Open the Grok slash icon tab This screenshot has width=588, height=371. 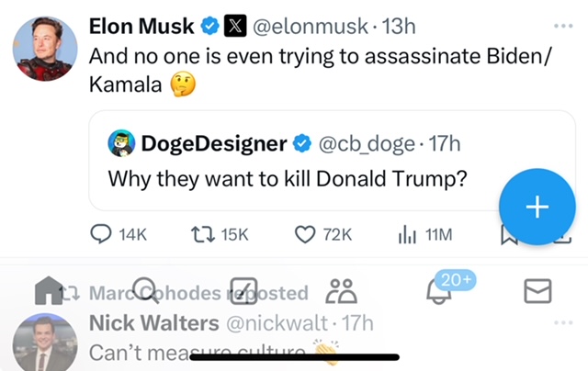243,291
